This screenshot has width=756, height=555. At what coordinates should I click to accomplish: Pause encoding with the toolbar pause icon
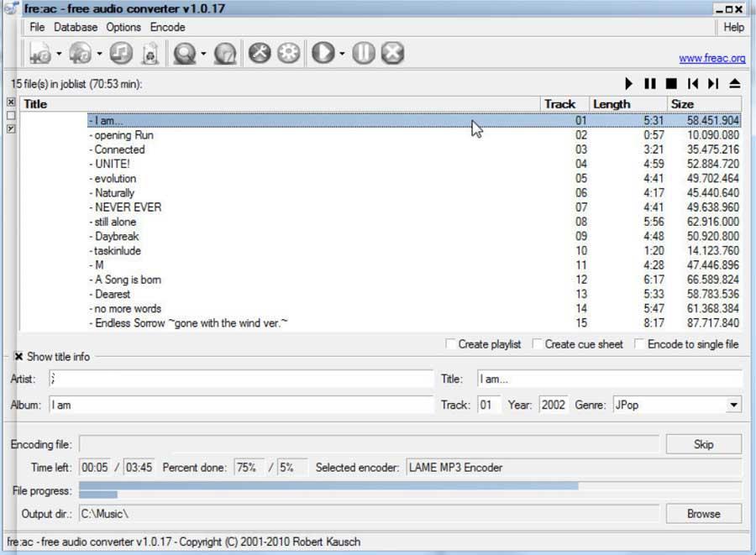click(364, 53)
